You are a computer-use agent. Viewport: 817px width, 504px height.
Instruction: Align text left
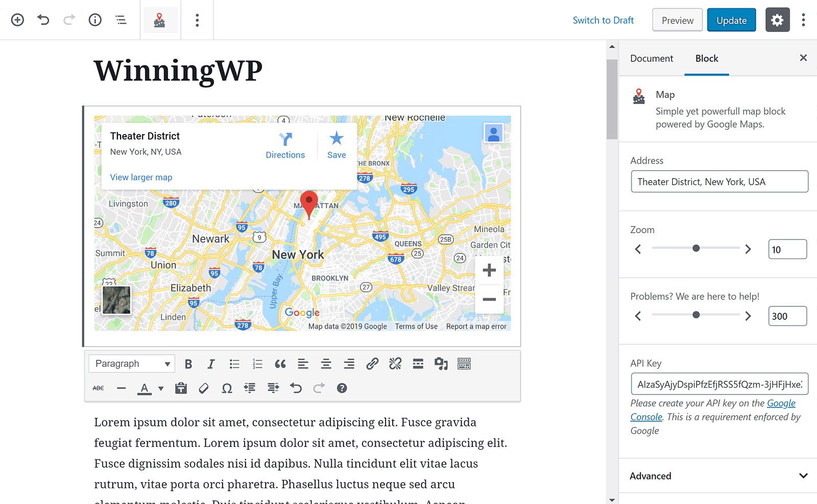click(303, 364)
